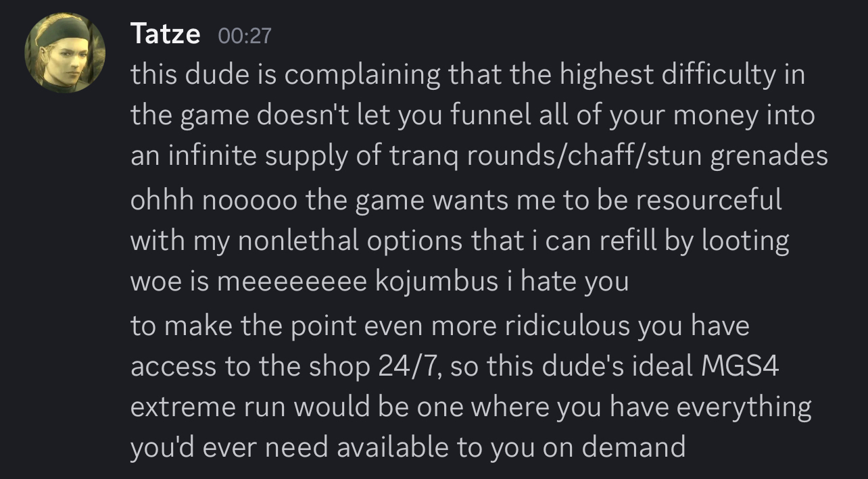Screen dimensions: 868x479
Task: Click the line starting "you'd ever need"
Action: pos(408,447)
